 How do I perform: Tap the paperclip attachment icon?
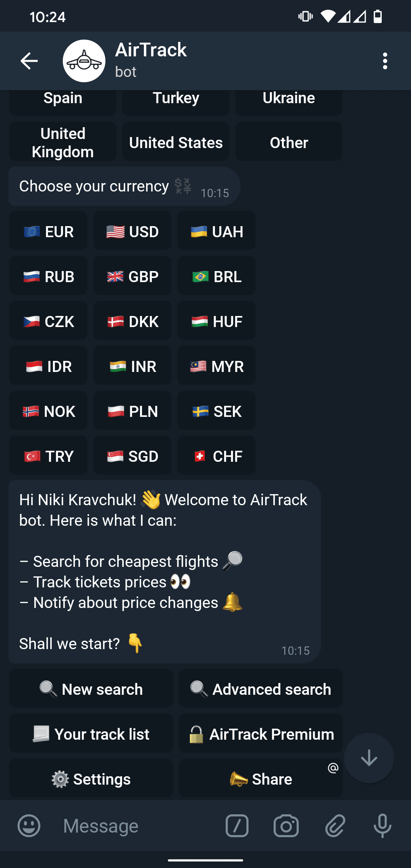click(x=335, y=826)
